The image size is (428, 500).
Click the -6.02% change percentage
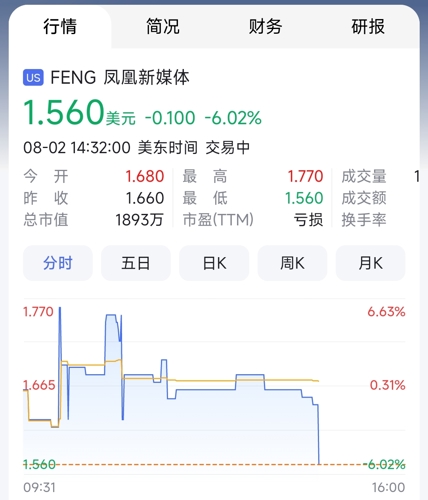pyautogui.click(x=233, y=118)
